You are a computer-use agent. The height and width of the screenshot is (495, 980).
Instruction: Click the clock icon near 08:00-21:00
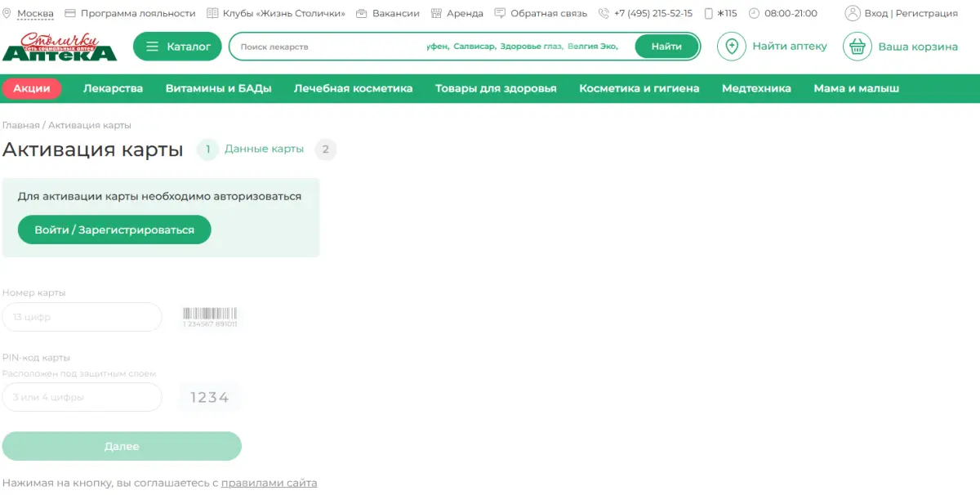pyautogui.click(x=754, y=13)
